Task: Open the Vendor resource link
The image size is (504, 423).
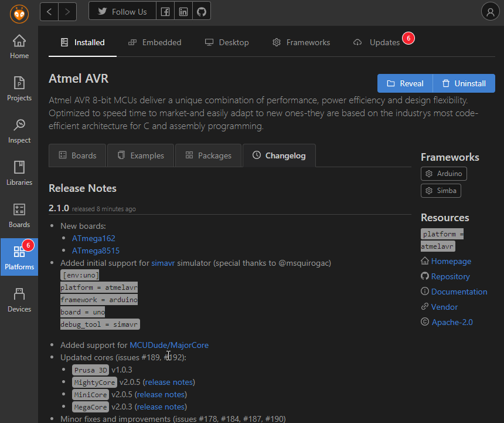Action: (444, 307)
